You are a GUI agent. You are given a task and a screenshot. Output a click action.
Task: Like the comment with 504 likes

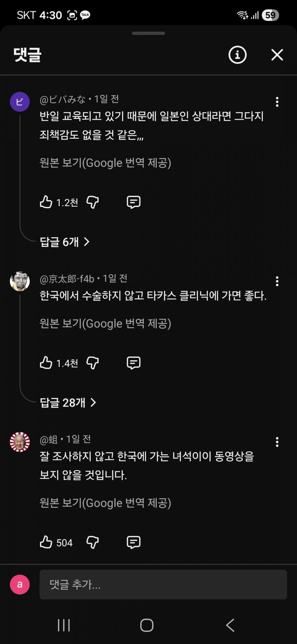point(46,542)
